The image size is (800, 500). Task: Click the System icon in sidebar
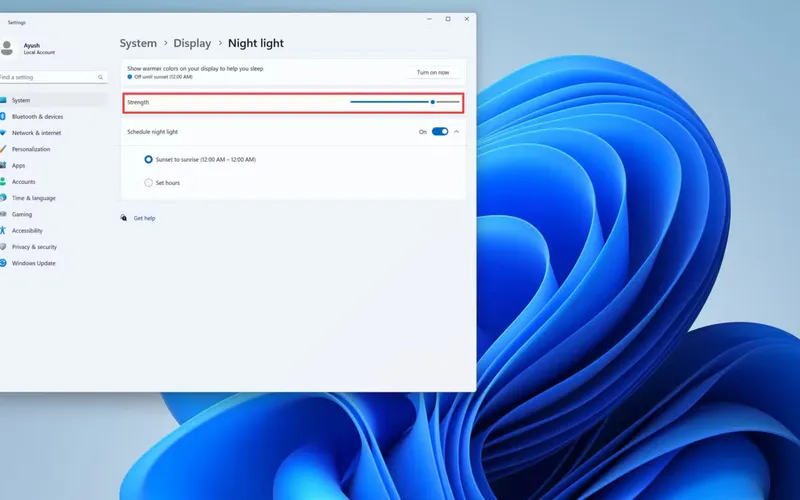(x=4, y=100)
